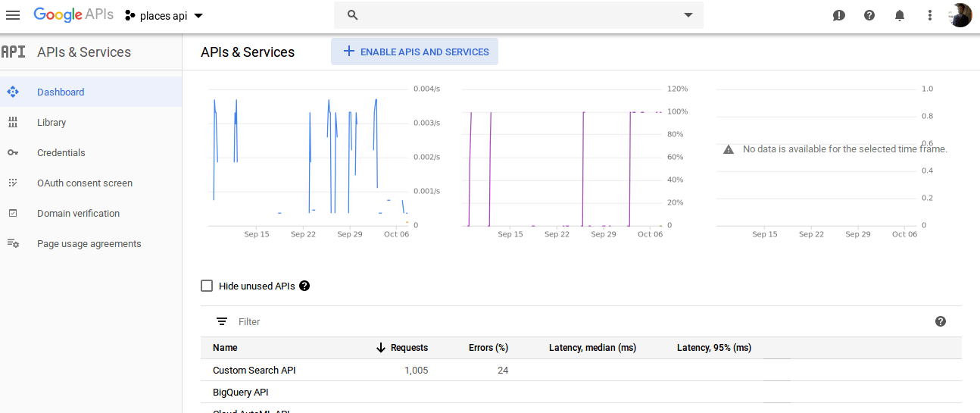980x413 pixels.
Task: Sort by the Errors (%) column
Action: coord(488,348)
